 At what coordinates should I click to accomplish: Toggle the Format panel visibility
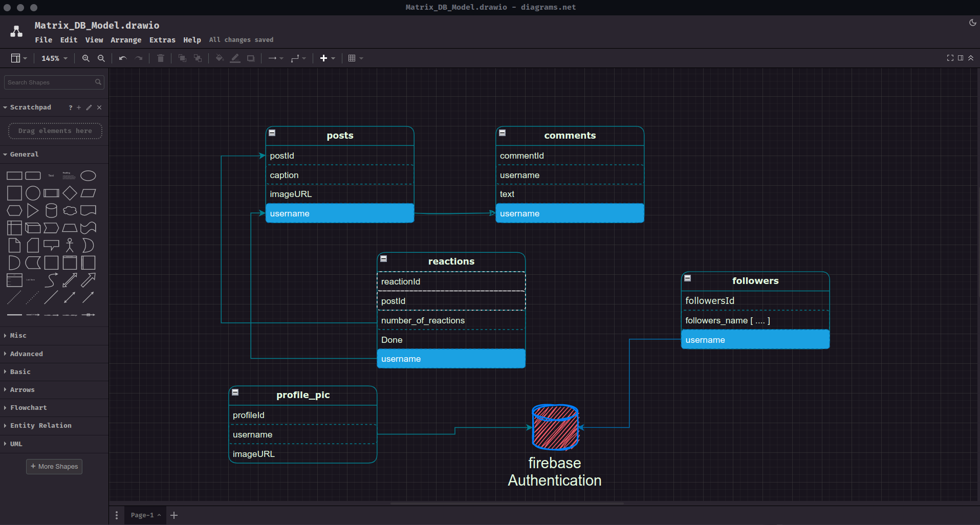tap(961, 58)
